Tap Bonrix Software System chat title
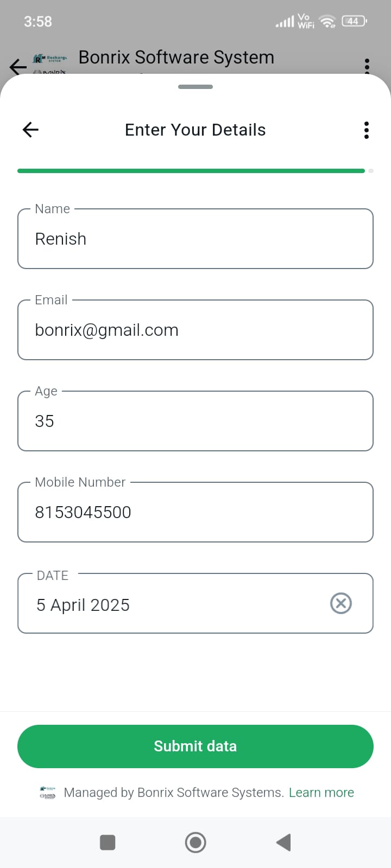Image resolution: width=391 pixels, height=868 pixels. (176, 58)
